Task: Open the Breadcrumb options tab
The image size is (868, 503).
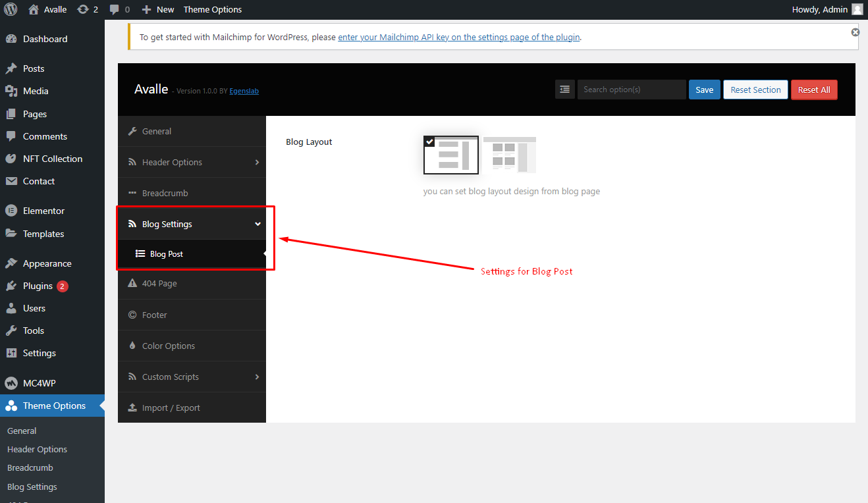Action: [192, 193]
